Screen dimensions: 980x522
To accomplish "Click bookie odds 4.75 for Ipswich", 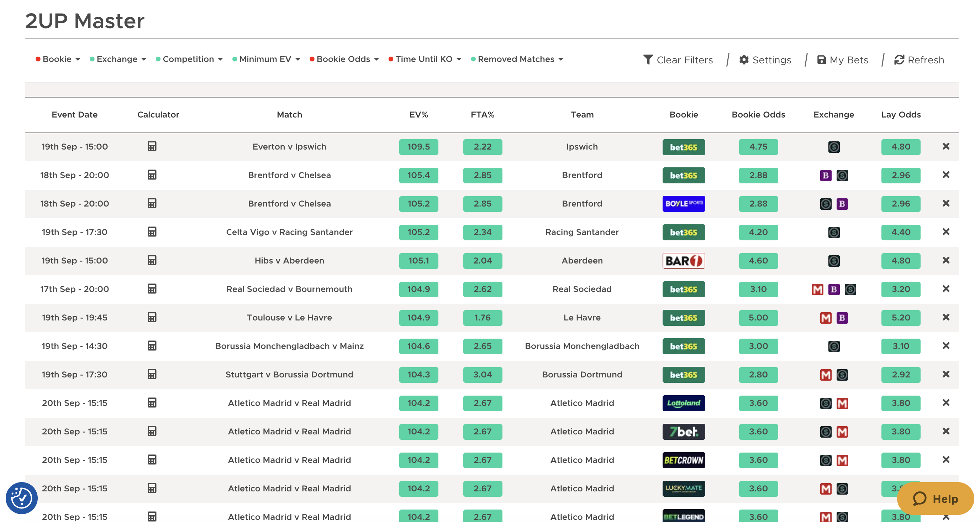I will click(x=758, y=147).
